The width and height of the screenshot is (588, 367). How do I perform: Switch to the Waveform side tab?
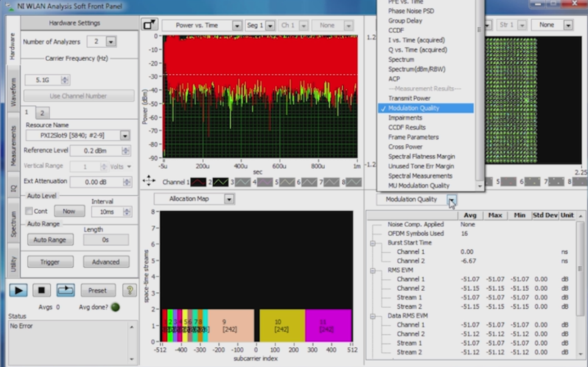(13, 91)
